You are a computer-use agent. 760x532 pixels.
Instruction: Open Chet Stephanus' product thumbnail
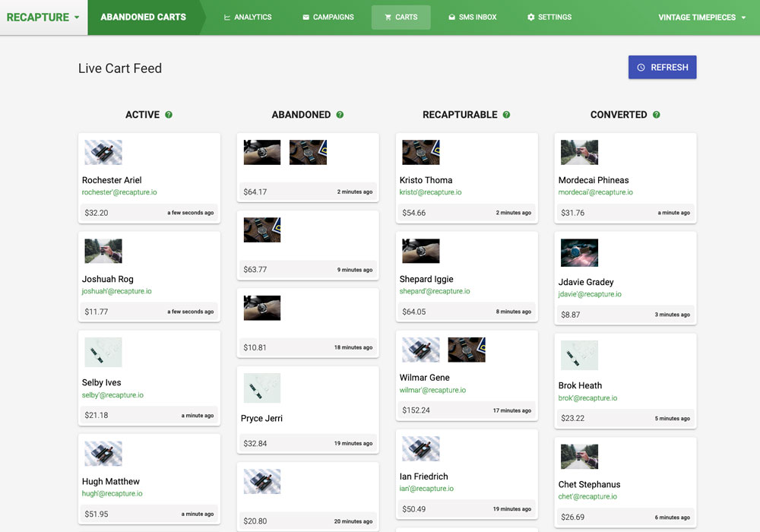tap(580, 457)
